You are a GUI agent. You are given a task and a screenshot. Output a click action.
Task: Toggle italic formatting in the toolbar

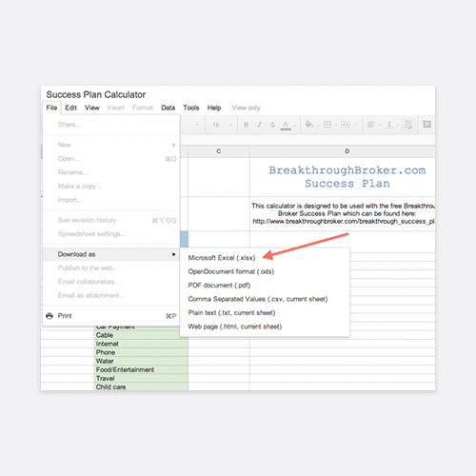point(259,125)
